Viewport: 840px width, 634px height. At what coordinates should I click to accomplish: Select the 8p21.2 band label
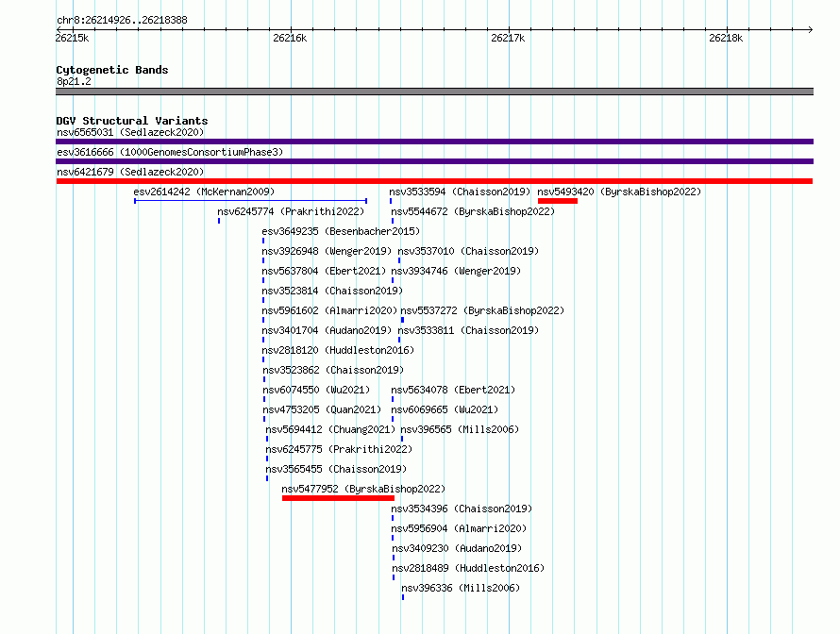click(74, 81)
